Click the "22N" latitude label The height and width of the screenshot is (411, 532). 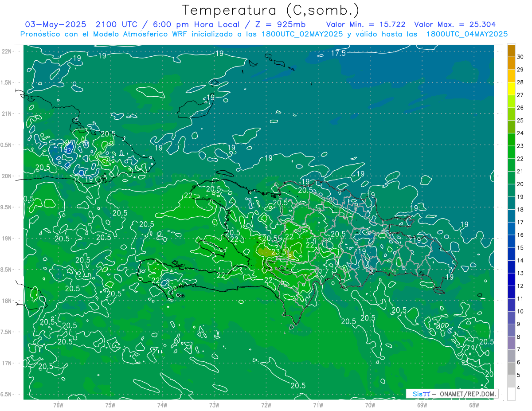click(7, 51)
